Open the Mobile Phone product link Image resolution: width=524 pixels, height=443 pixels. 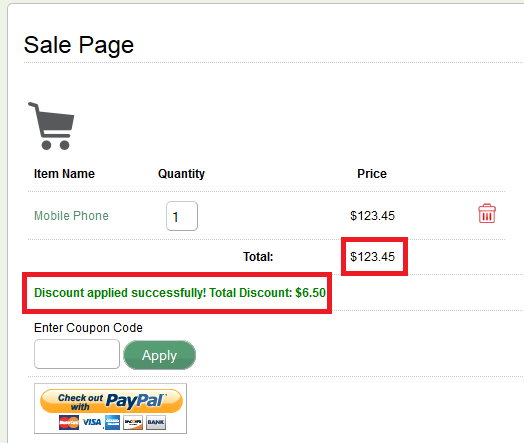(72, 216)
